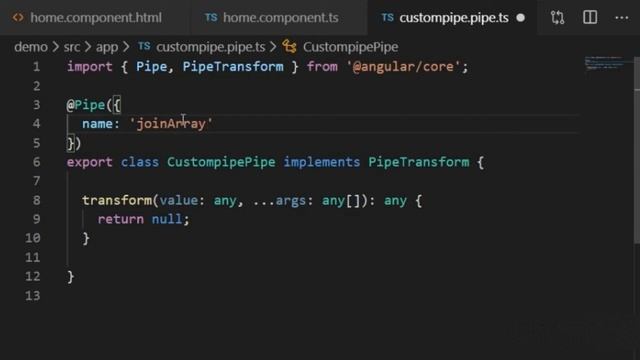Viewport: 640px width, 360px height.
Task: Switch to home.component.html tab
Action: click(95, 18)
